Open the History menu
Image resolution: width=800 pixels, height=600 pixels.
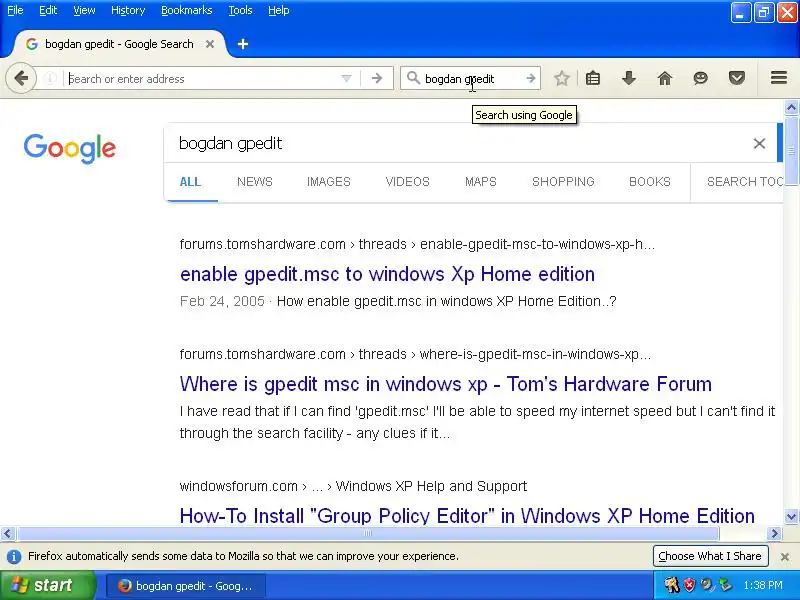(x=128, y=10)
